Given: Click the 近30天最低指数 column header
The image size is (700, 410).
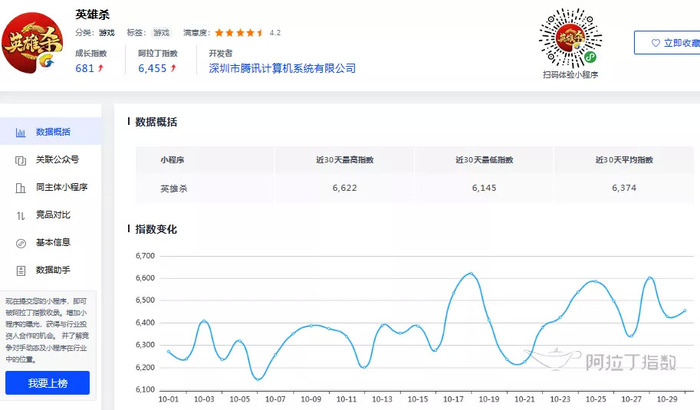Looking at the screenshot, I should click(484, 160).
